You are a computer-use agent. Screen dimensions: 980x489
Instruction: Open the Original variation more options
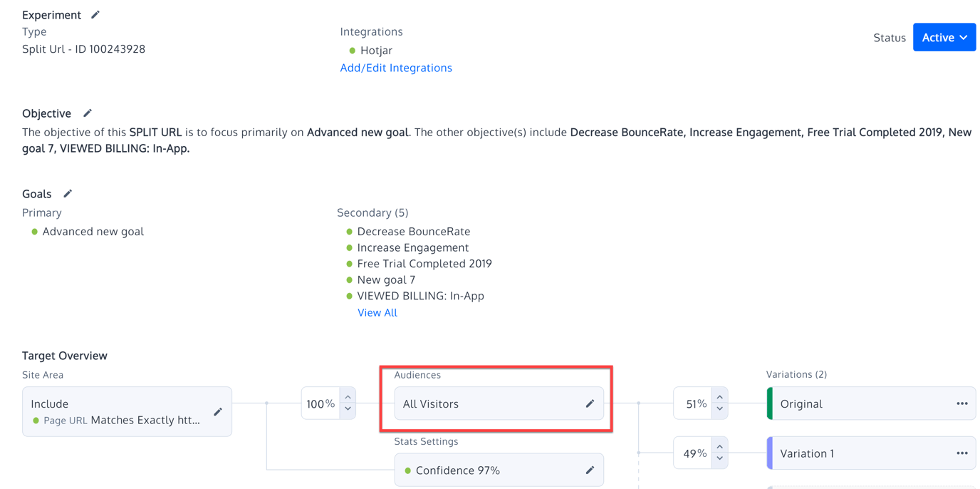pos(961,404)
